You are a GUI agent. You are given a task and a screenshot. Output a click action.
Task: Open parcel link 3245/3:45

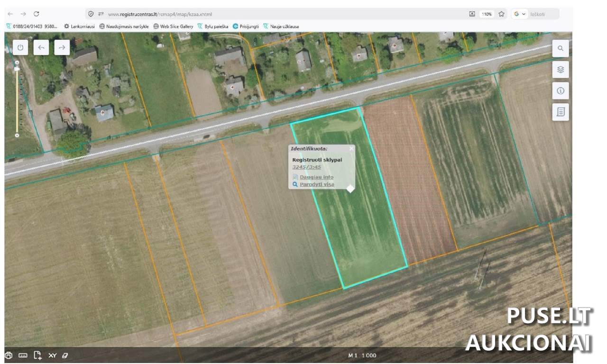pos(306,167)
